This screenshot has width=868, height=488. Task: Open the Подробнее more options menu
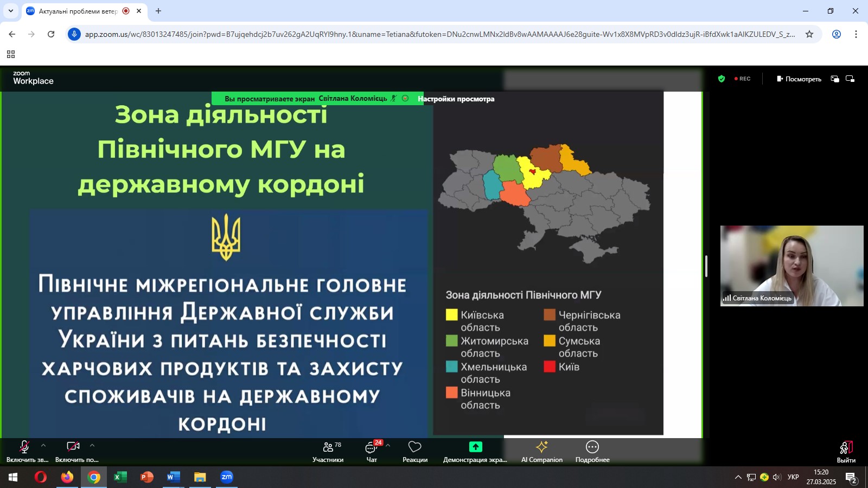pyautogui.click(x=592, y=451)
